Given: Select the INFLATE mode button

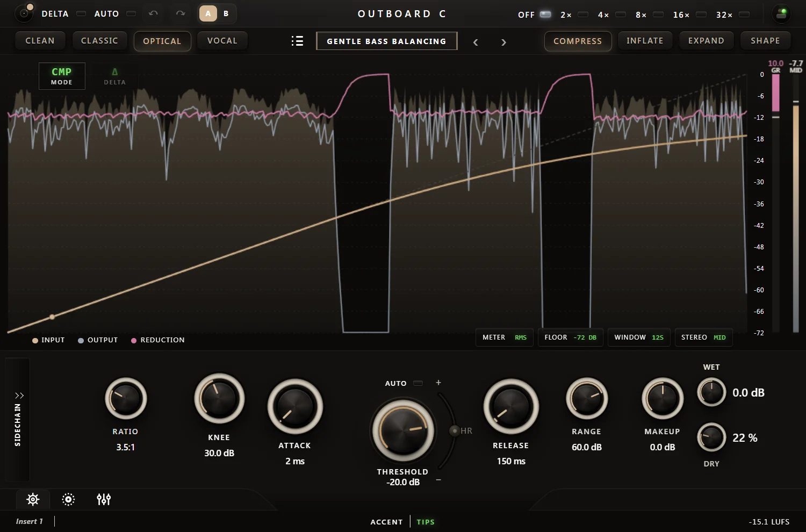Looking at the screenshot, I should (x=645, y=41).
